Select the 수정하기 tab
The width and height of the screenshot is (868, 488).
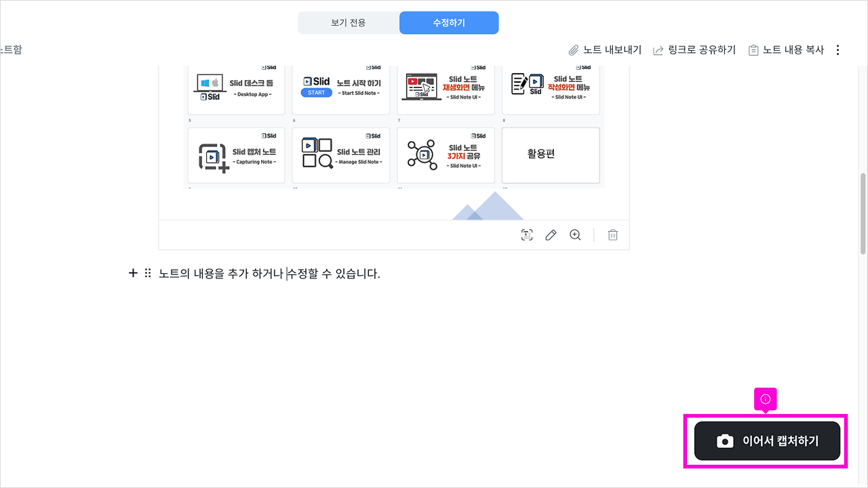pos(448,22)
